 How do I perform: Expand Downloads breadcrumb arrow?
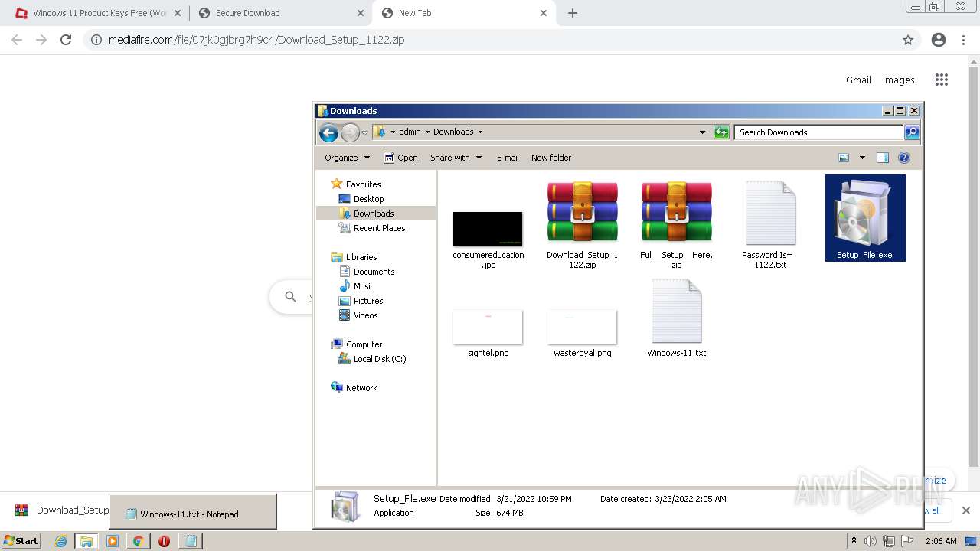pos(480,132)
